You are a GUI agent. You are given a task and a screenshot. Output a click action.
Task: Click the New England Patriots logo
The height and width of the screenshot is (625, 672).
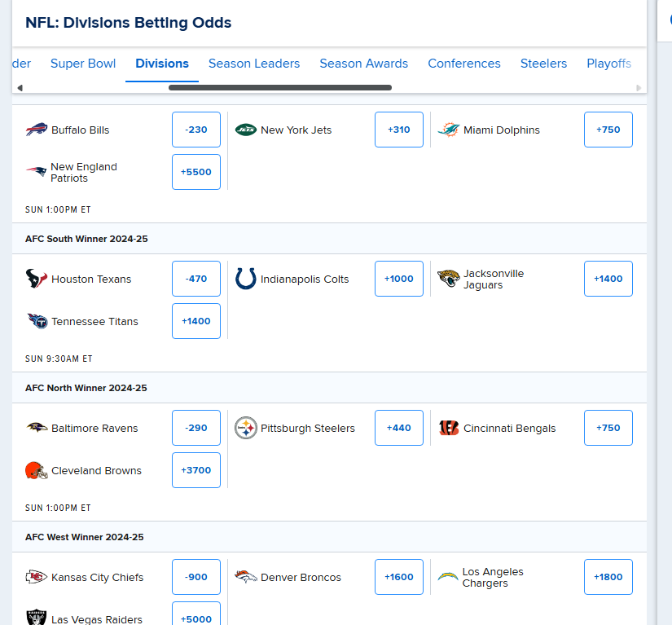[36, 172]
